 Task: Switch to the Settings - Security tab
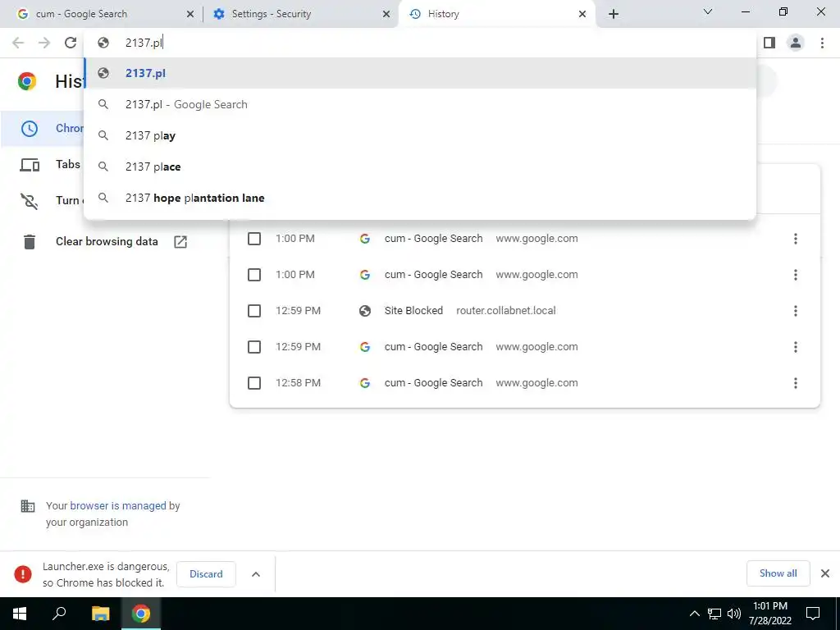(300, 14)
